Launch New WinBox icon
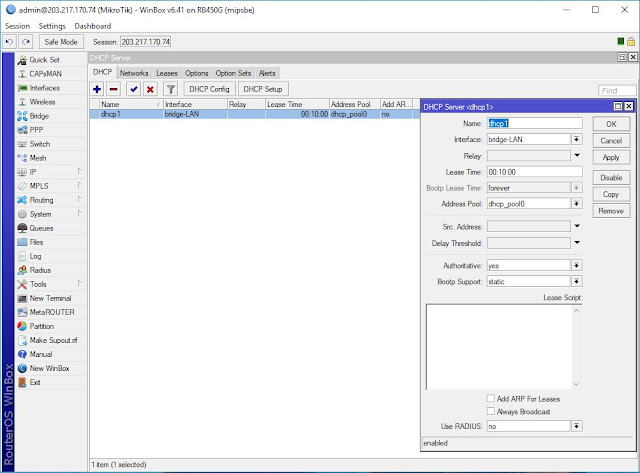 (x=22, y=368)
